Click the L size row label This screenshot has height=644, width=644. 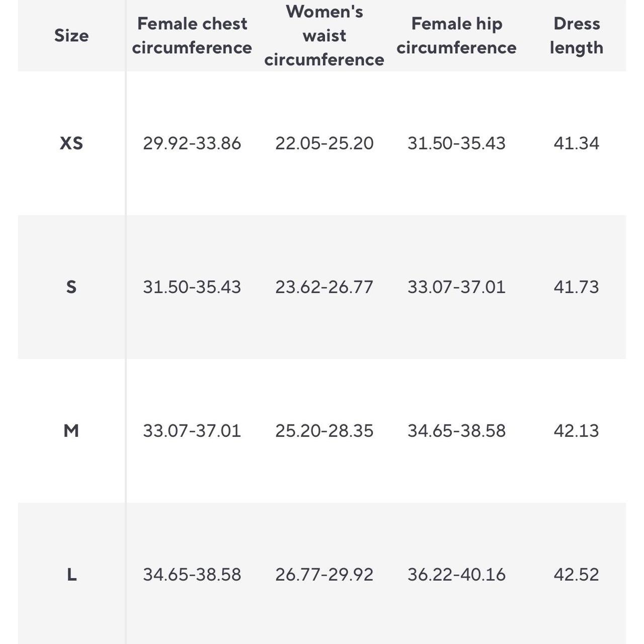pyautogui.click(x=71, y=575)
